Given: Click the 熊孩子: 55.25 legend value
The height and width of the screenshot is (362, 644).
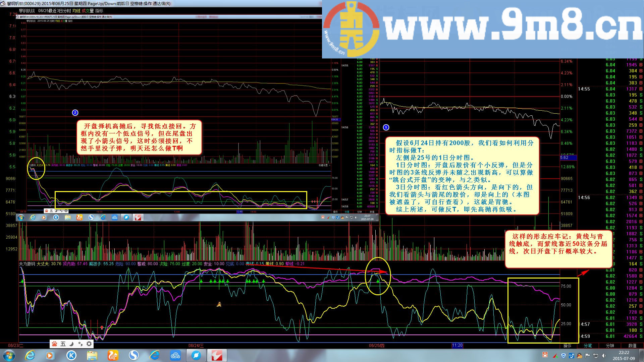Looking at the screenshot, I should [101, 264].
